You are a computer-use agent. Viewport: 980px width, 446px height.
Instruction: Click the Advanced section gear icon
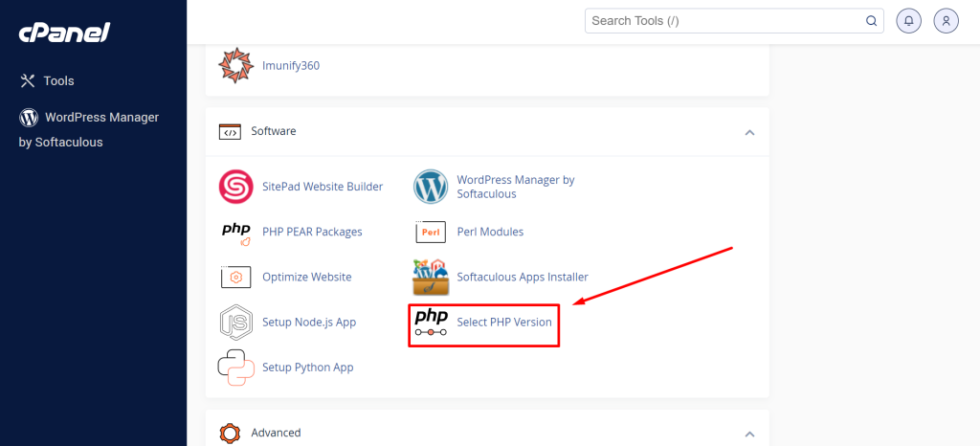pyautogui.click(x=230, y=433)
